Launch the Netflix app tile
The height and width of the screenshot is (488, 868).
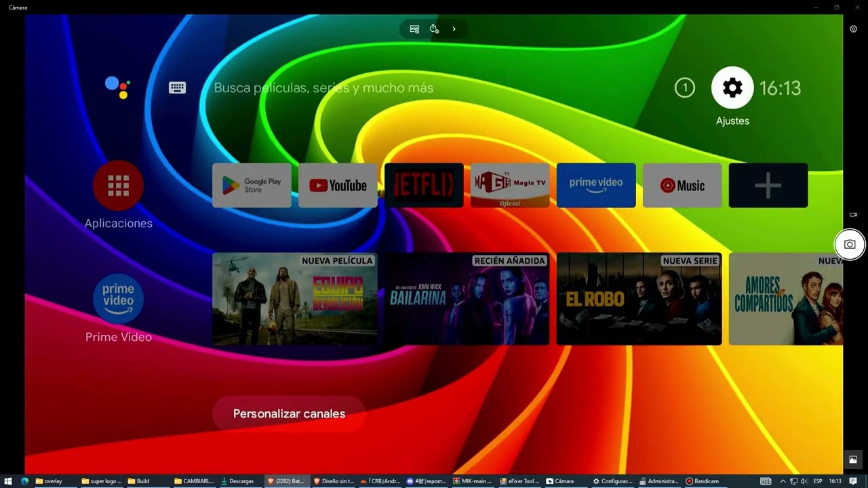424,185
